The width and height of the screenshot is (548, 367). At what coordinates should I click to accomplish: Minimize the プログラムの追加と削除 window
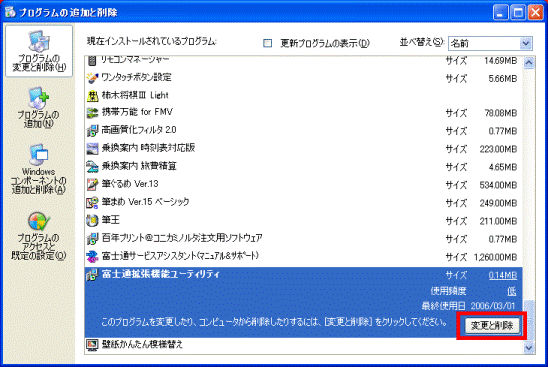coord(500,12)
